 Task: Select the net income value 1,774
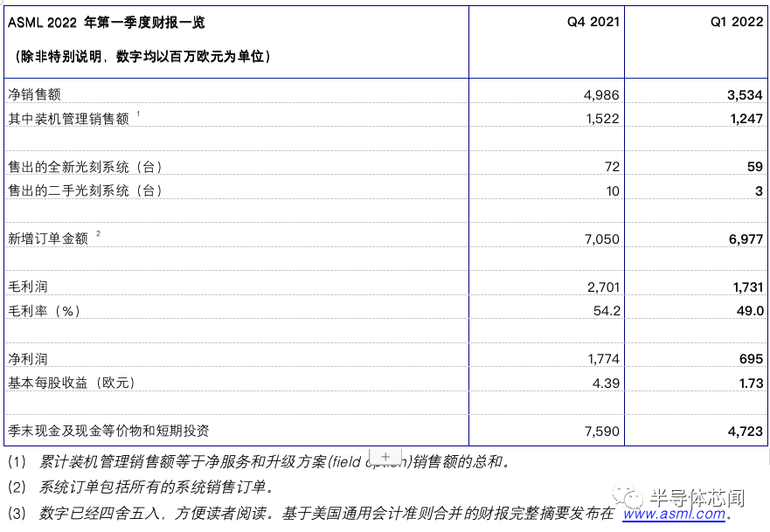[x=604, y=359]
